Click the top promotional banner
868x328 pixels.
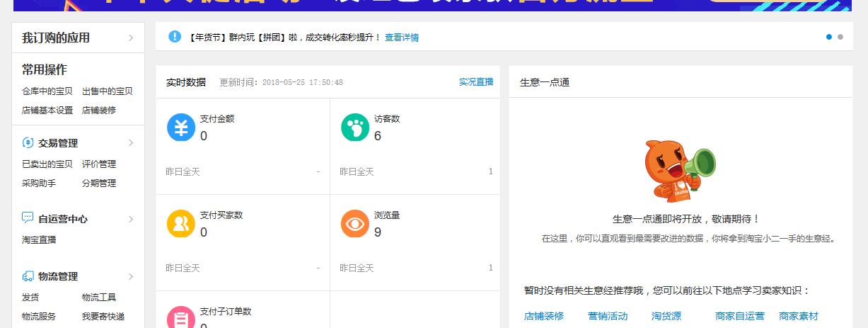coord(432,5)
